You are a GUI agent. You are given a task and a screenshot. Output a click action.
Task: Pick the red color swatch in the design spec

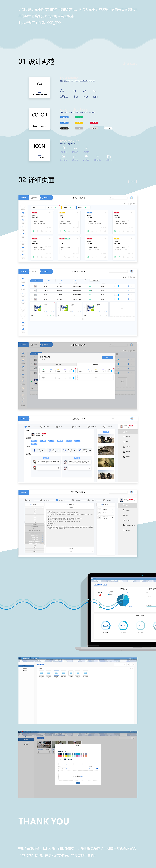point(94,123)
